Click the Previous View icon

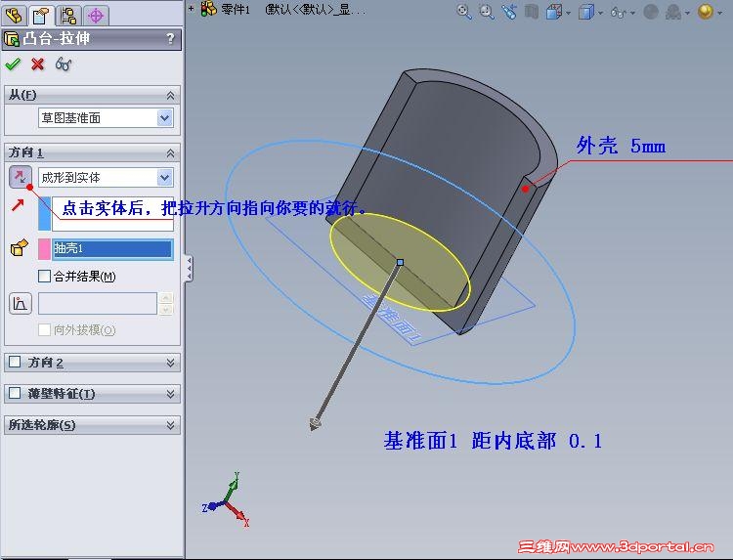509,12
